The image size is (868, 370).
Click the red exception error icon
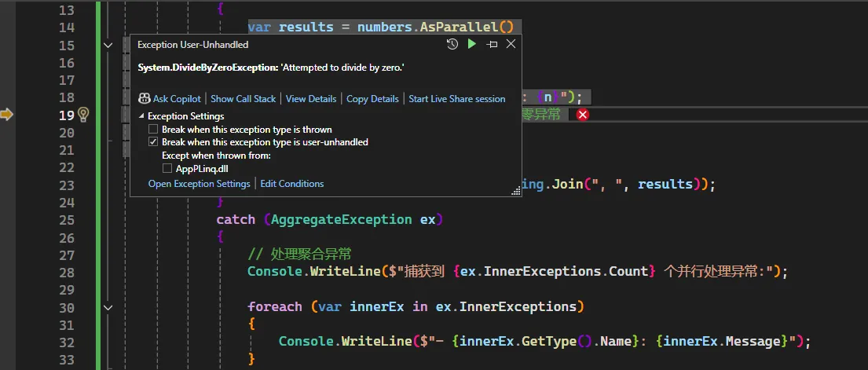pos(583,115)
